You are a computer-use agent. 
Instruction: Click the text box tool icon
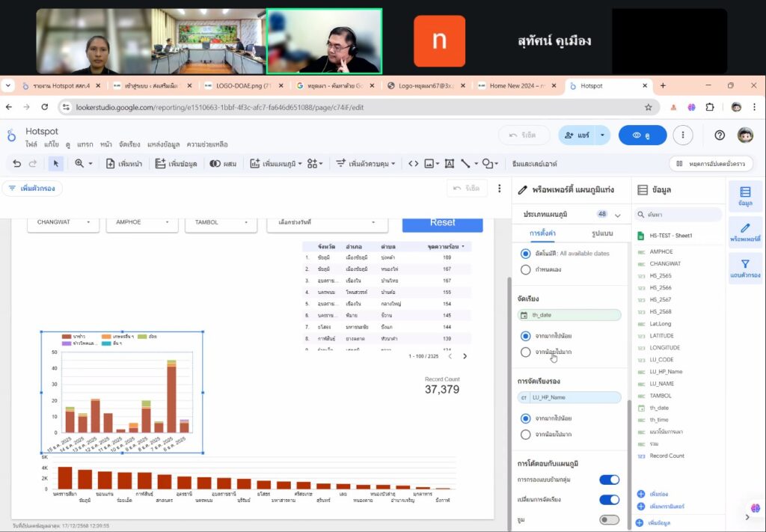tap(450, 163)
